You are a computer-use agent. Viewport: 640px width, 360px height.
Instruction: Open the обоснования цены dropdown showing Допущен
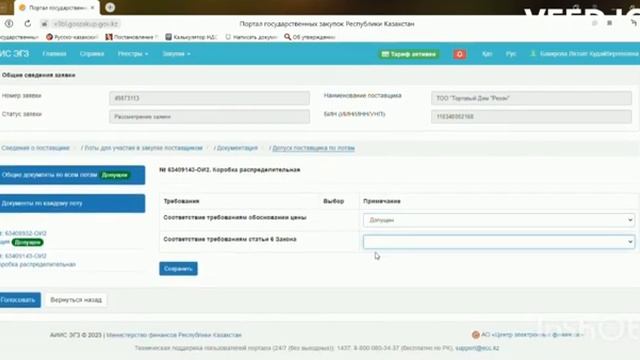[x=499, y=220]
